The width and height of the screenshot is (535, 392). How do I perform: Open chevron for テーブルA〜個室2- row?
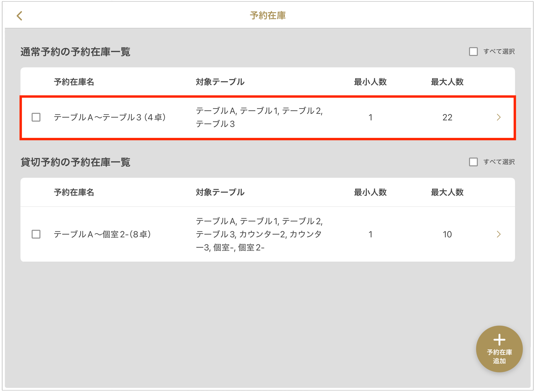[498, 234]
